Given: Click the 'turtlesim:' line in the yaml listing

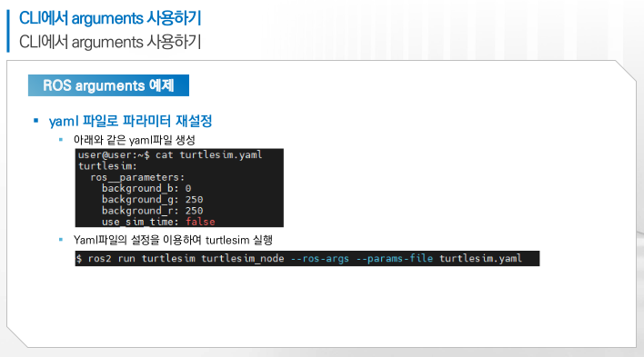Looking at the screenshot, I should tap(107, 166).
